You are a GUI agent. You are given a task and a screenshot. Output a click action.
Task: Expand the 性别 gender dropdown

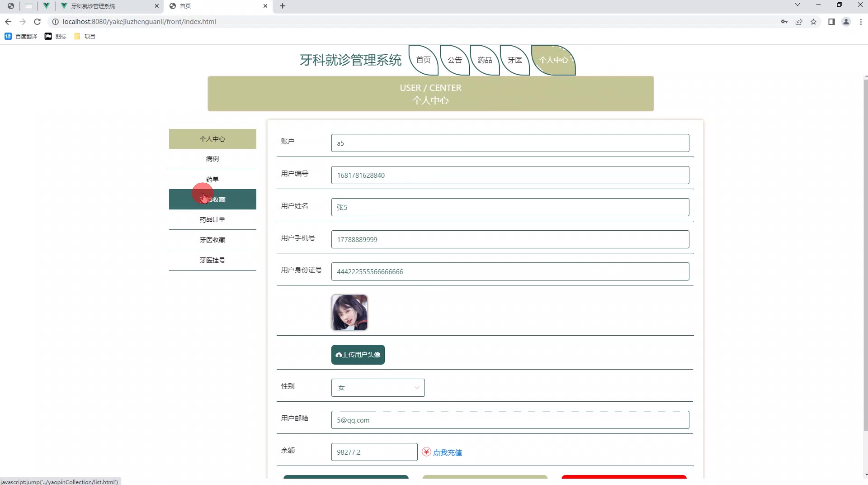pos(378,388)
